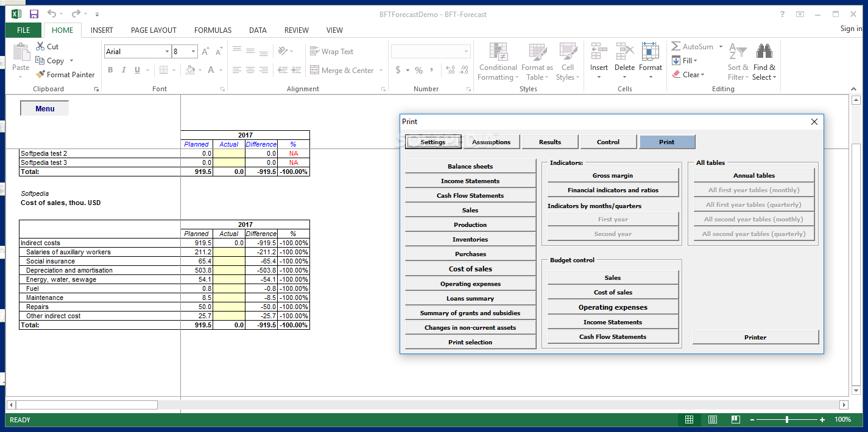This screenshot has height=432, width=868.
Task: Toggle Wrap Text
Action: point(332,52)
